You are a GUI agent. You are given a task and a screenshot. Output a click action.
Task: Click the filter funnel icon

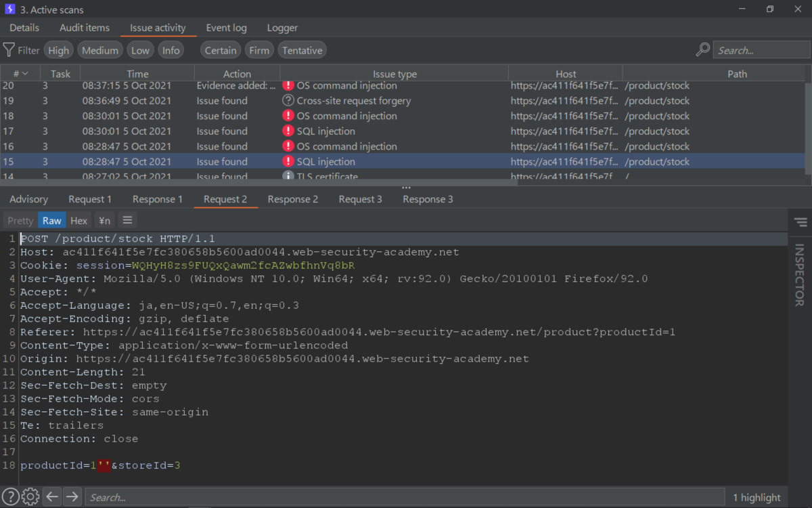click(x=9, y=50)
